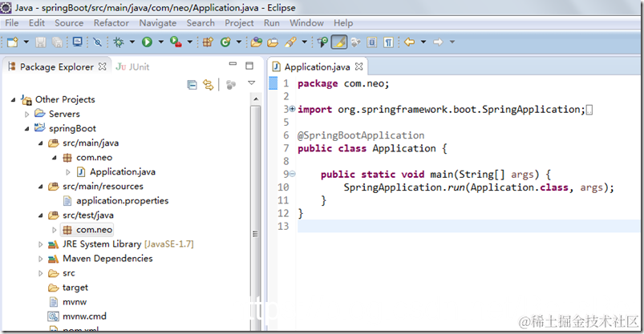Expand the Application.java tree node
Screen dimensions: 644x334
click(x=68, y=172)
